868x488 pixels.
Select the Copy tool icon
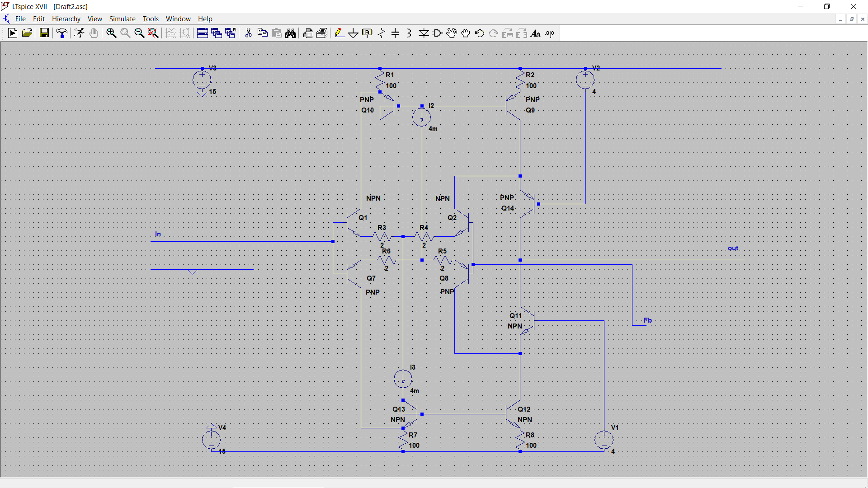coord(262,33)
